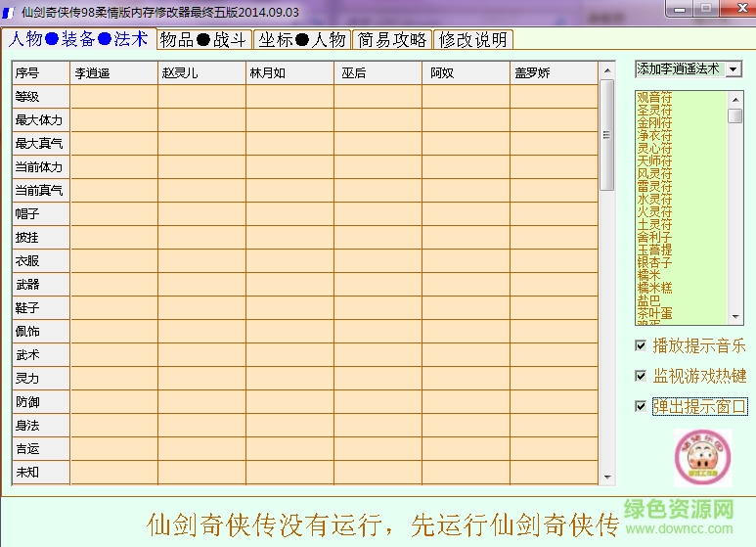This screenshot has height=547, width=756.
Task: Switch to the 人物●装备●法术 tab
Action: click(x=78, y=39)
